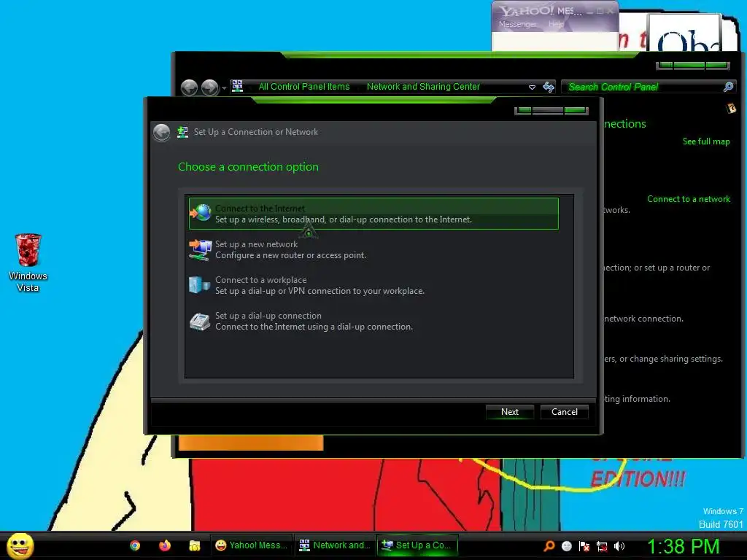This screenshot has height=560, width=747.
Task: Click the Next button
Action: pyautogui.click(x=509, y=412)
